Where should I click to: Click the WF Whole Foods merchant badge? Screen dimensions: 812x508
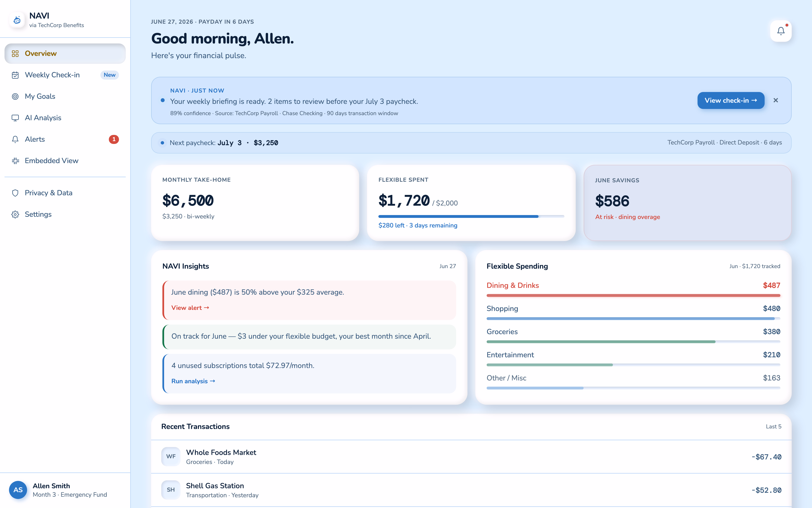[171, 456]
